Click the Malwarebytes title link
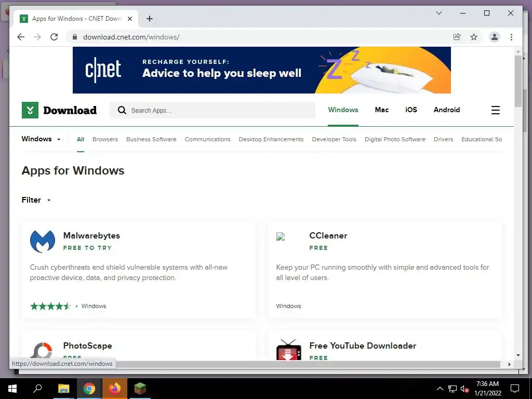Viewport: 532px width, 399px height. (x=91, y=235)
